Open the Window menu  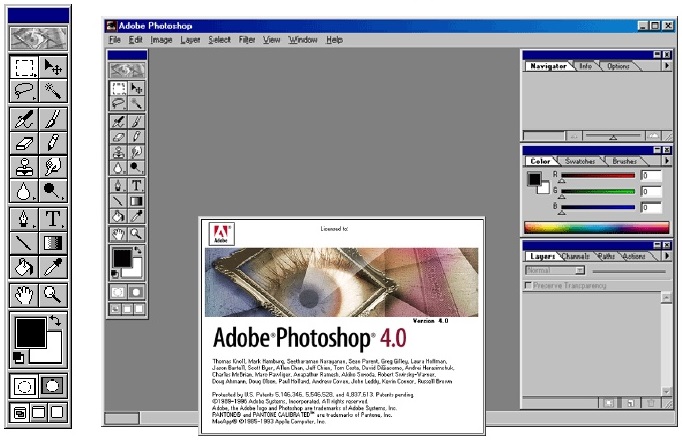(303, 40)
